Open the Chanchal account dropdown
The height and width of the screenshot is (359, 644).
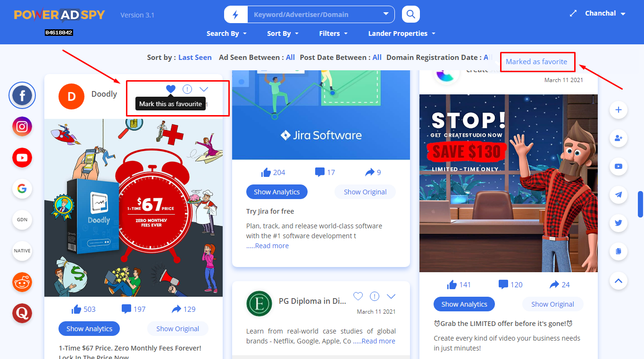pyautogui.click(x=605, y=14)
